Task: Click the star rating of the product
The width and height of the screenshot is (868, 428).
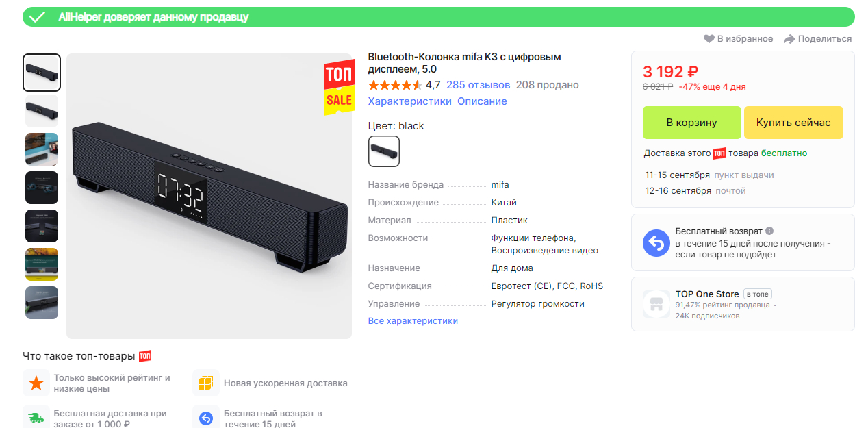Action: point(395,85)
